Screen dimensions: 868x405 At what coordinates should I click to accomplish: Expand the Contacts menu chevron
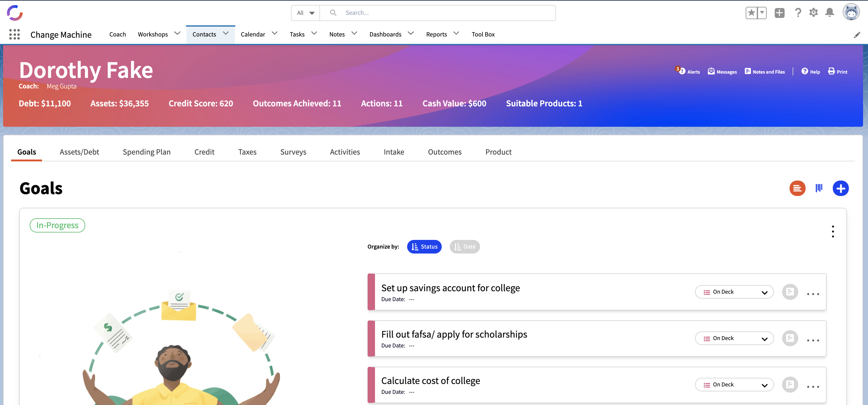[x=226, y=33]
